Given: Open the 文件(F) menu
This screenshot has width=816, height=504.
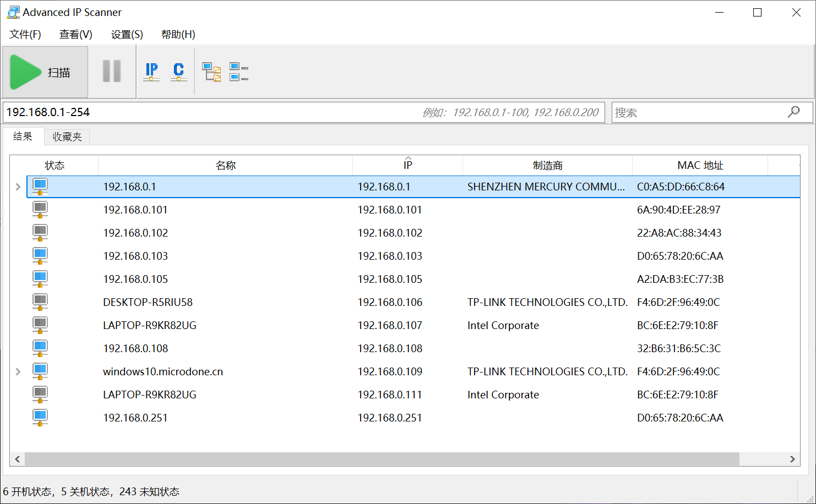Looking at the screenshot, I should (25, 34).
